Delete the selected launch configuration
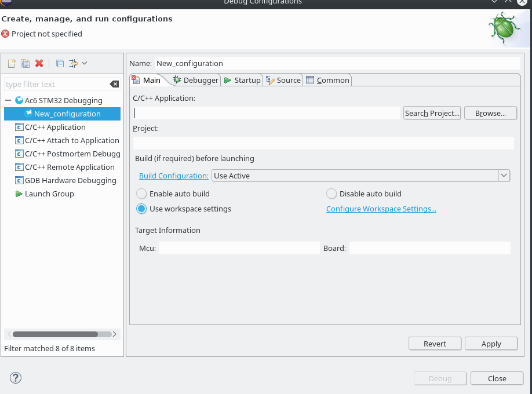Screen dimensions: 532x394 point(39,63)
